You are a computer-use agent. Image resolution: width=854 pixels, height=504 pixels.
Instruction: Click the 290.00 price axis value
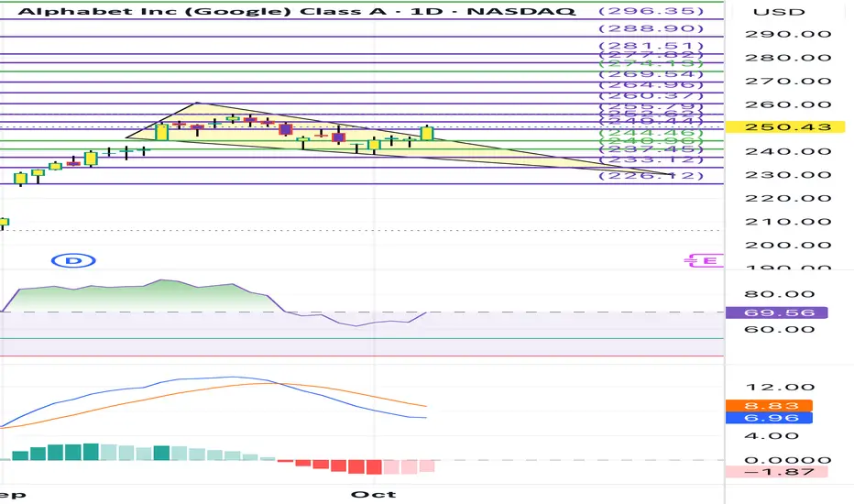[788, 34]
